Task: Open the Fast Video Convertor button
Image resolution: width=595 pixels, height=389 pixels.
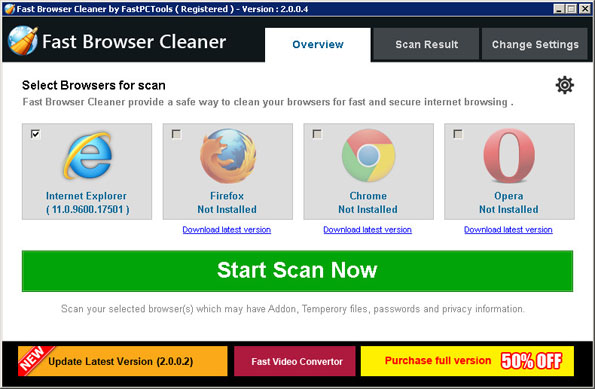Action: [x=295, y=361]
